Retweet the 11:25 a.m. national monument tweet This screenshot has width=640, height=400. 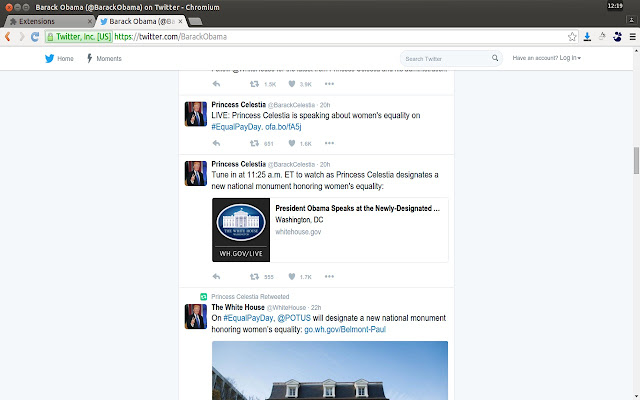click(x=254, y=276)
